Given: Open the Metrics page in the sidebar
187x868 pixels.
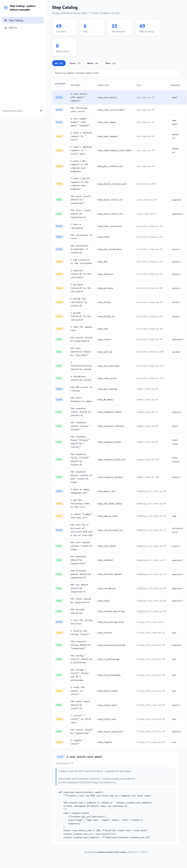Looking at the screenshot, I should click(23, 28).
